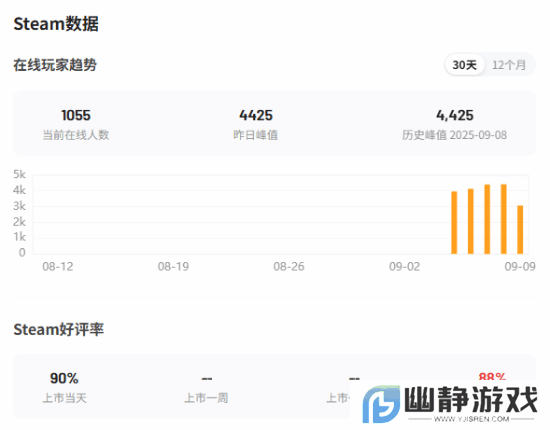
Task: Click the Steam好评率 heading
Action: click(59, 329)
